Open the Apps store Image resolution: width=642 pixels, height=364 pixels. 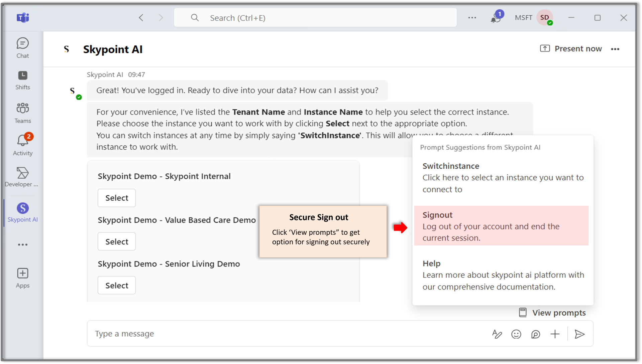(x=23, y=278)
